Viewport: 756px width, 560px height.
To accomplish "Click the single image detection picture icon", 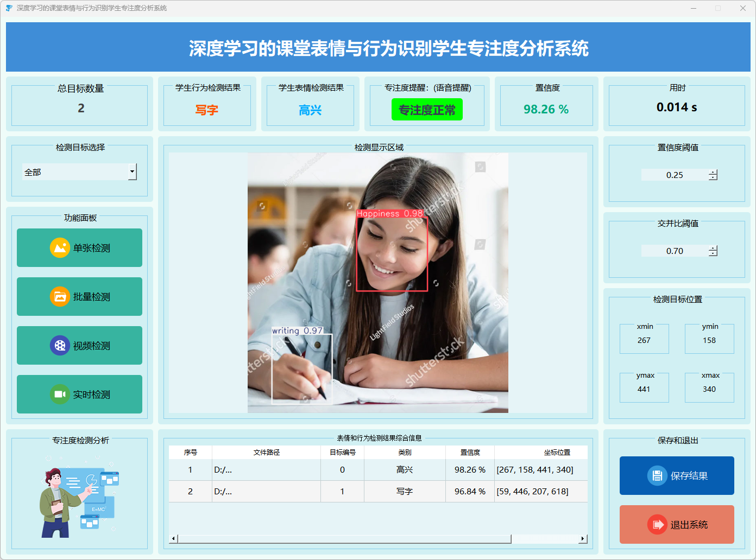I will (60, 248).
